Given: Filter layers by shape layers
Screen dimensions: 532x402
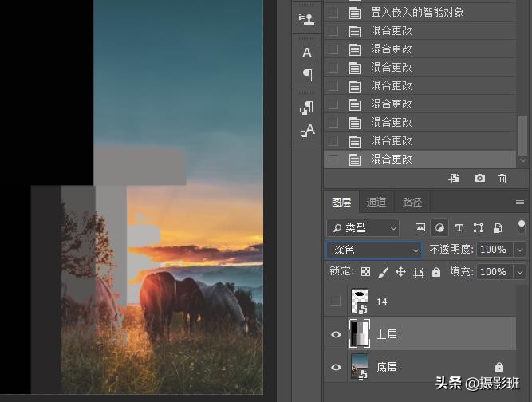Looking at the screenshot, I should (x=478, y=227).
